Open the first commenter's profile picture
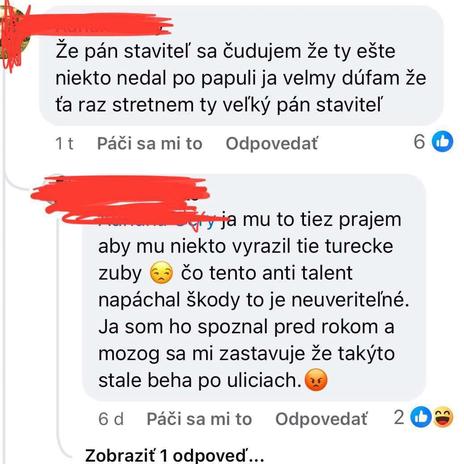 click(13, 37)
